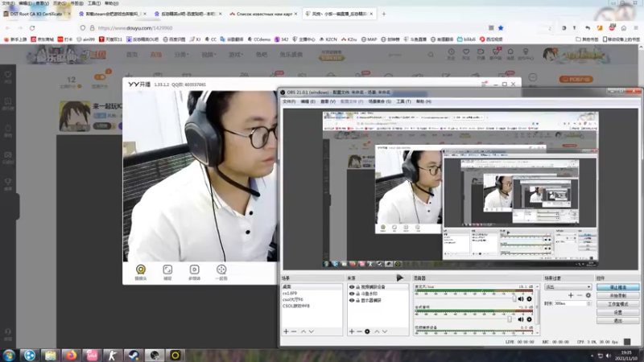This screenshot has height=362, width=644.
Task: Toggle visibility of second source in OBS
Action: pos(352,294)
